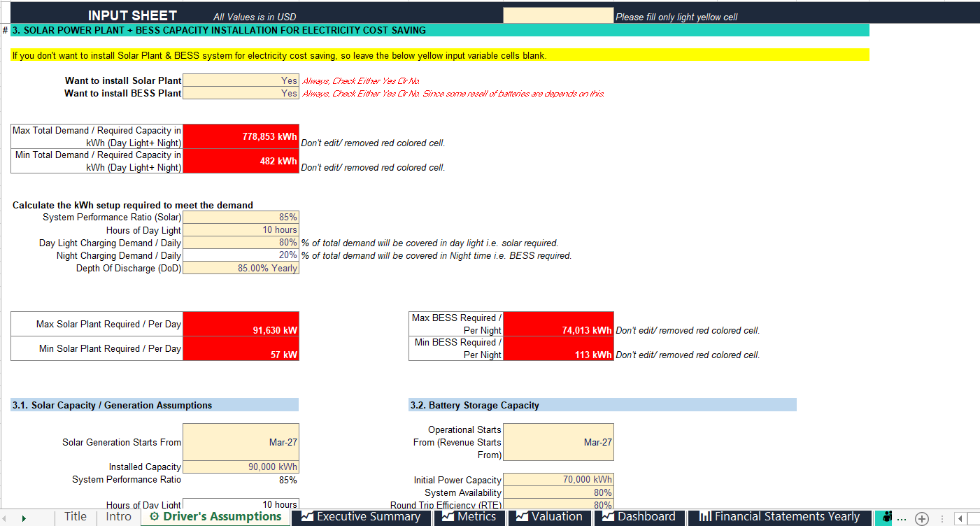This screenshot has height=526, width=980.
Task: Show more sheet tabs via ellipsis
Action: coord(902,519)
